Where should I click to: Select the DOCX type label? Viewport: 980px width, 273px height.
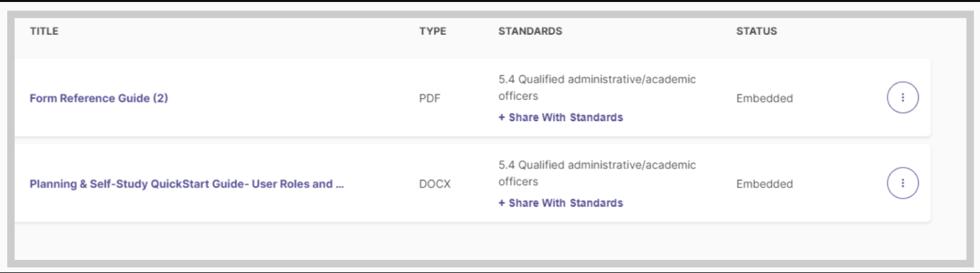435,184
